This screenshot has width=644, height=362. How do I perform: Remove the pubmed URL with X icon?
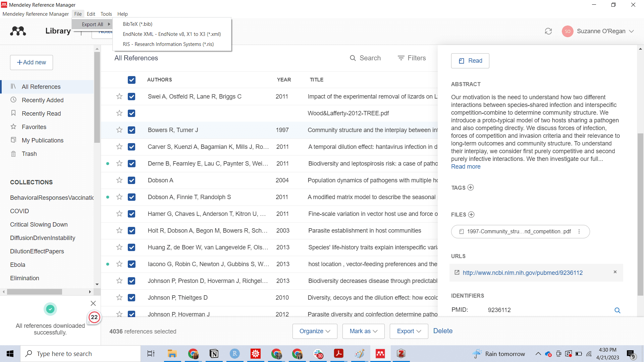tap(615, 272)
